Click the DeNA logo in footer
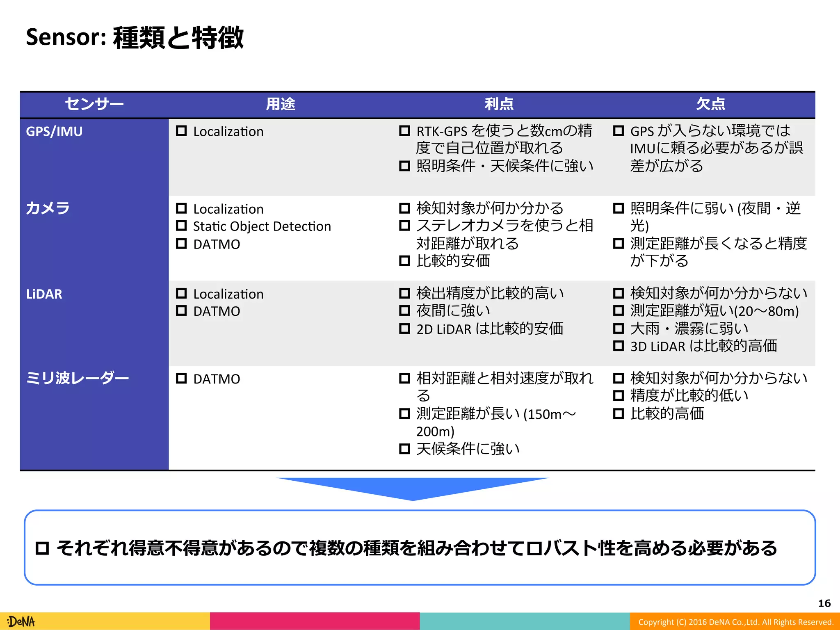Viewport: 840px width, 630px height. tap(21, 621)
